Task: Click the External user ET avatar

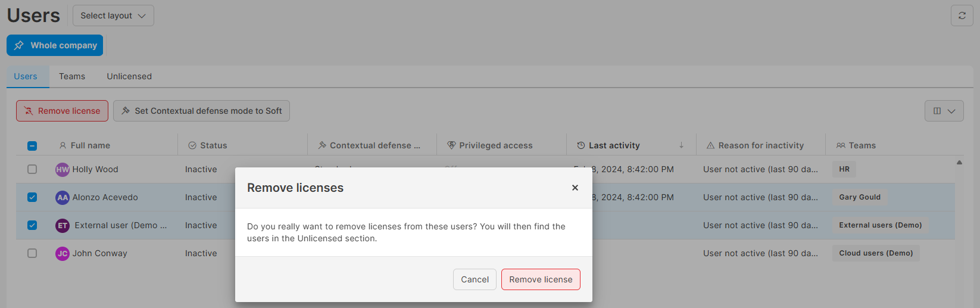Action: (63, 225)
